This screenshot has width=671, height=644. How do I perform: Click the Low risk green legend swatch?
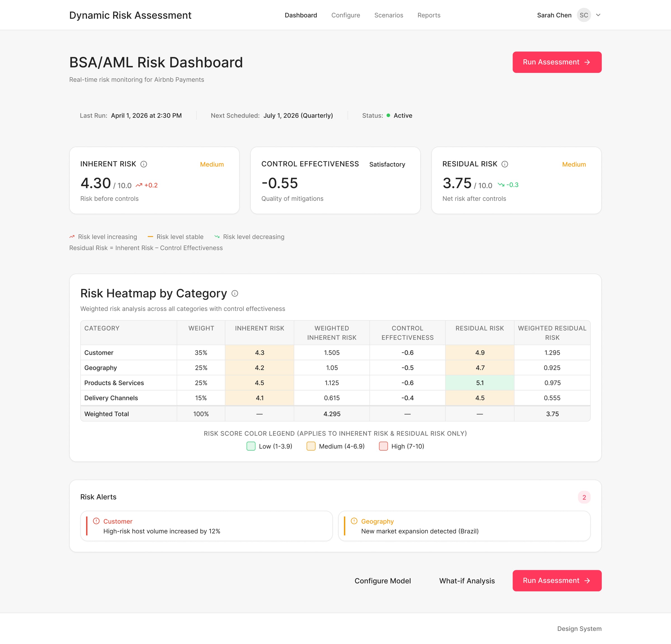(251, 446)
